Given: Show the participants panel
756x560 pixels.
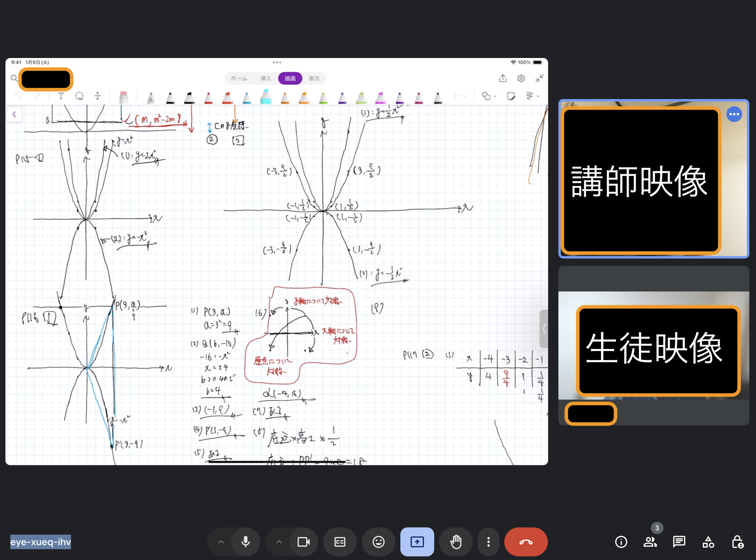Looking at the screenshot, I should (650, 542).
